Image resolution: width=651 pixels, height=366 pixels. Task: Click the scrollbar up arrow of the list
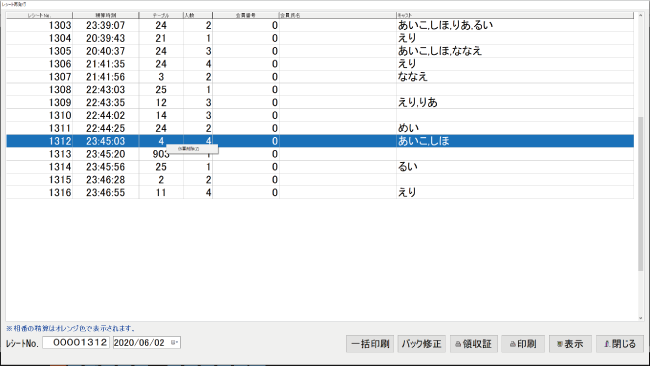[640, 16]
